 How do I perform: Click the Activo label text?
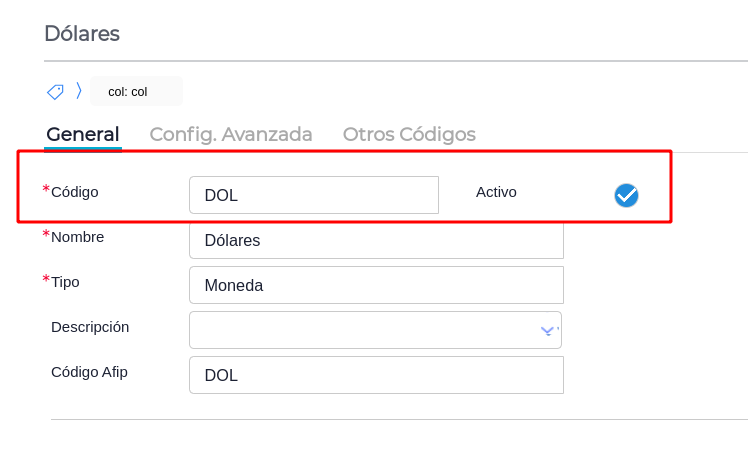(496, 191)
